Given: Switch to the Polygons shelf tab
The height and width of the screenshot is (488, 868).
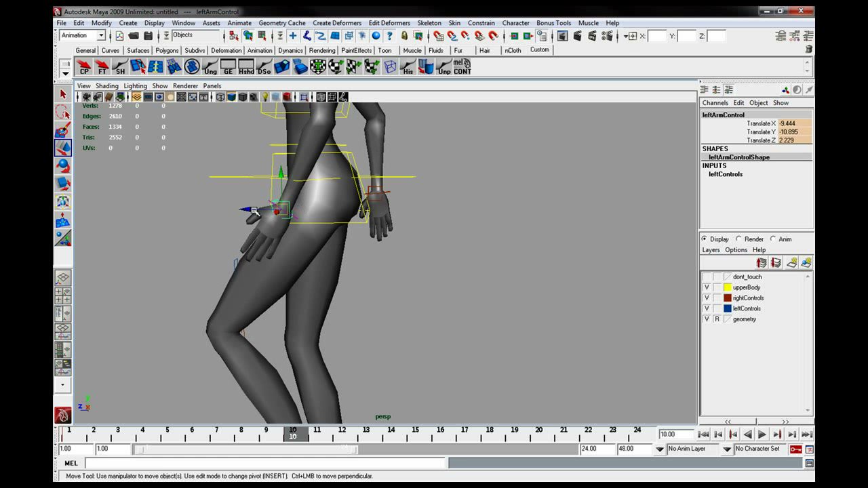Looking at the screenshot, I should click(167, 50).
